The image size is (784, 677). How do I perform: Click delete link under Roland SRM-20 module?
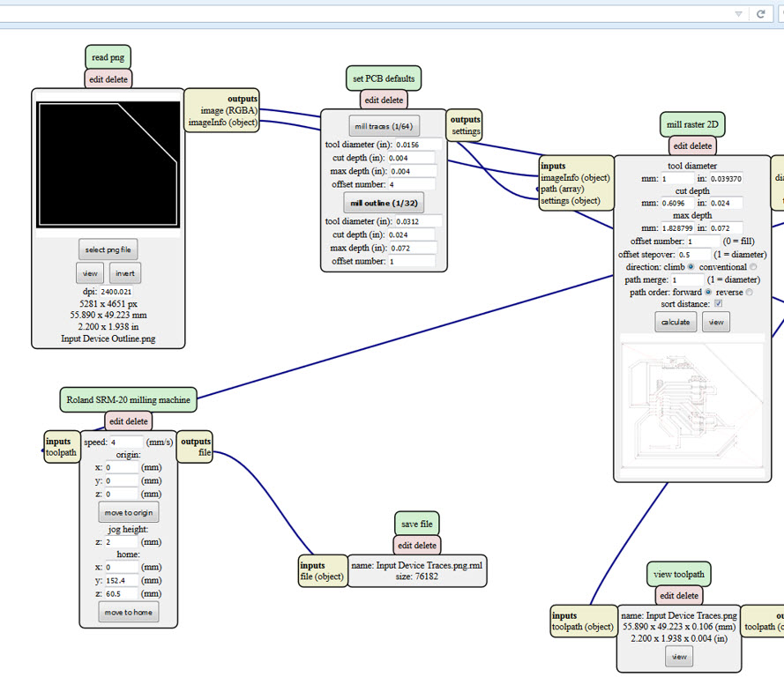pyautogui.click(x=137, y=421)
